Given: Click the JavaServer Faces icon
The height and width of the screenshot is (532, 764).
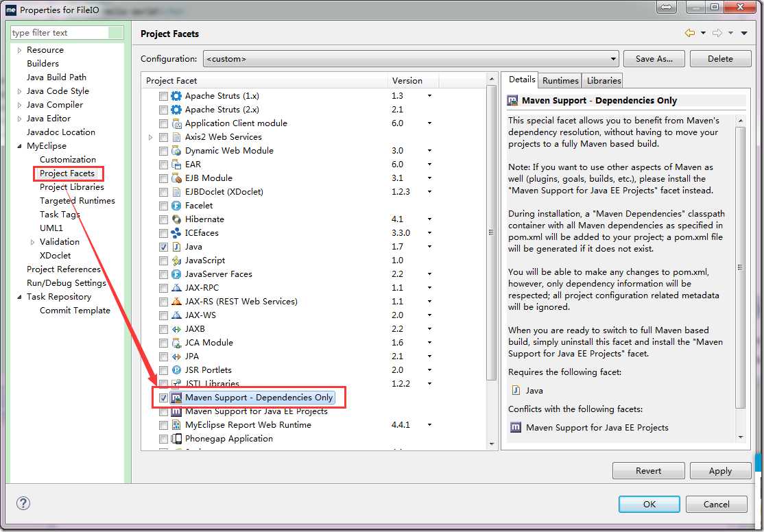Looking at the screenshot, I should (176, 274).
